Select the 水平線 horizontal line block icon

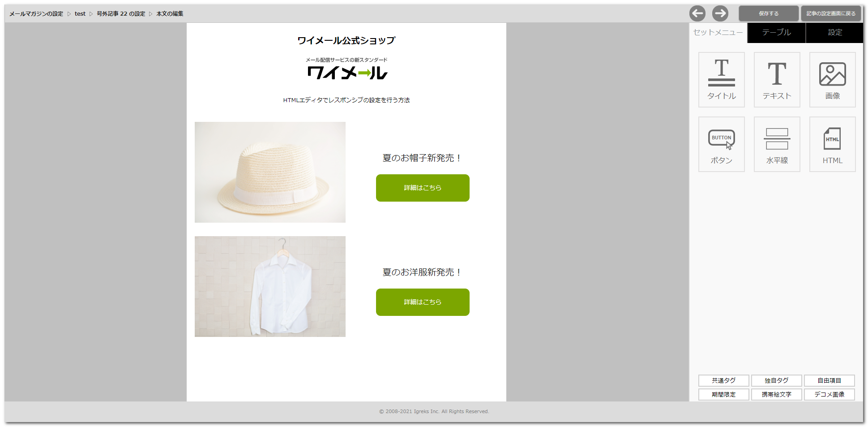coord(777,144)
